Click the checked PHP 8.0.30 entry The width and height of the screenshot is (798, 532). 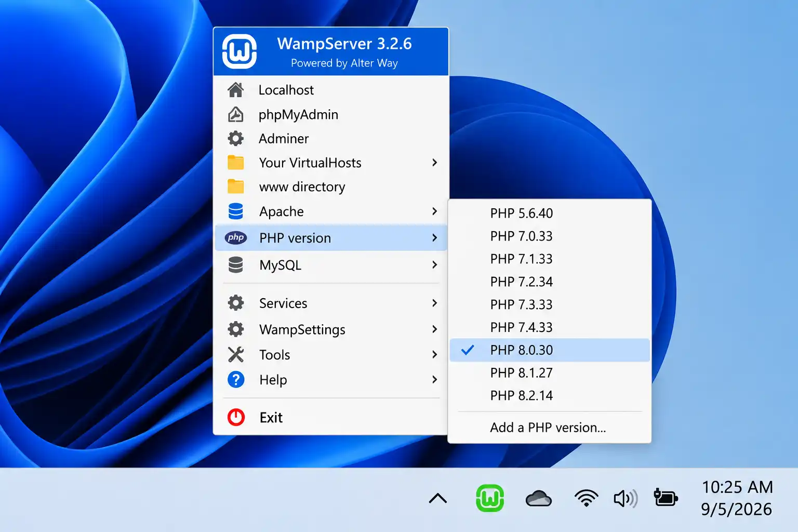pyautogui.click(x=550, y=350)
